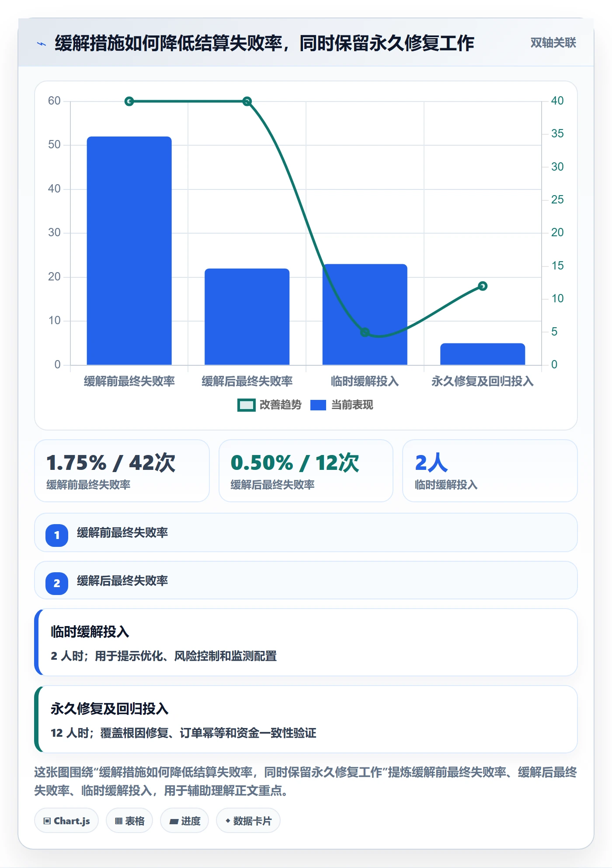This screenshot has width=612, height=868.
Task: Click the 缓解前最终失败率 x-axis label
Action: (129, 381)
